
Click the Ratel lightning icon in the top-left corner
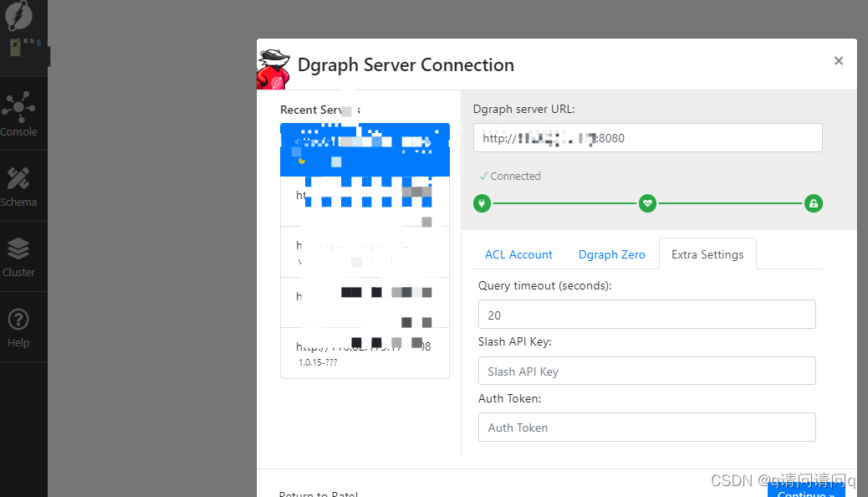pyautogui.click(x=20, y=15)
